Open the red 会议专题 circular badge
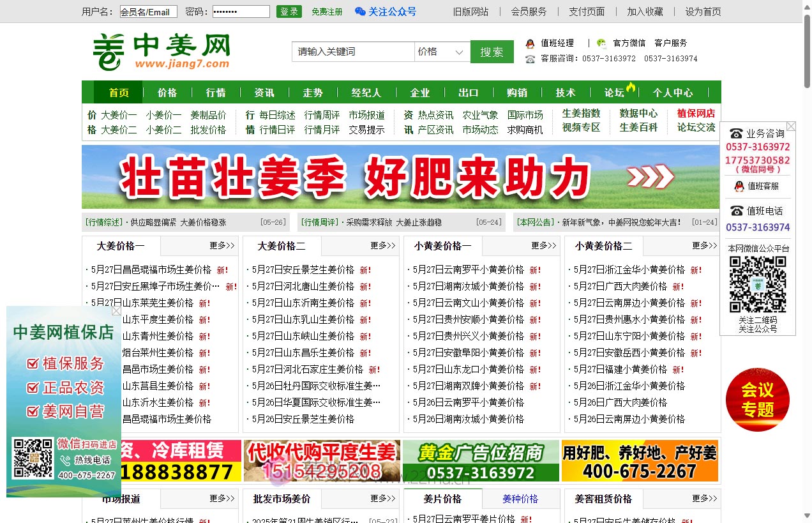Screen dimensions: 812x523 (758, 398)
